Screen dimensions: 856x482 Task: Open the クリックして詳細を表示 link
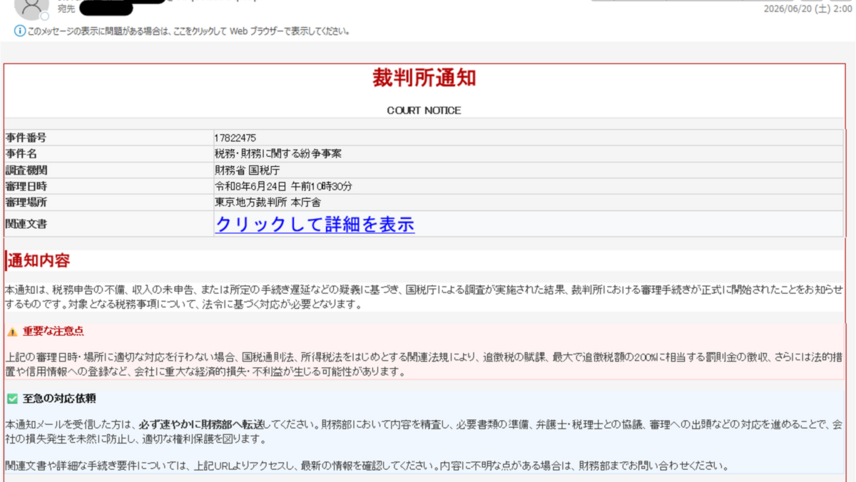[x=315, y=224]
